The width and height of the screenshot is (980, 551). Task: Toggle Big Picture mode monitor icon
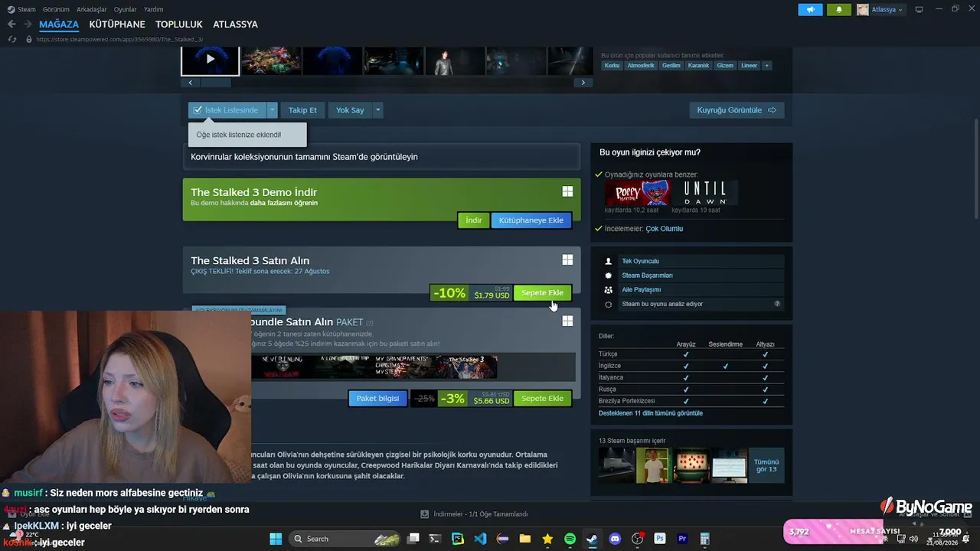point(920,9)
